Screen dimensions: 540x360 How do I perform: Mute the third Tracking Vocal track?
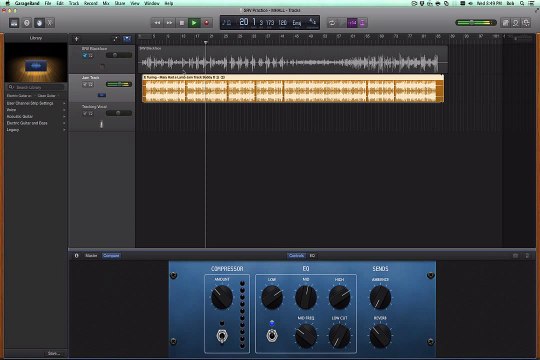(x=85, y=113)
